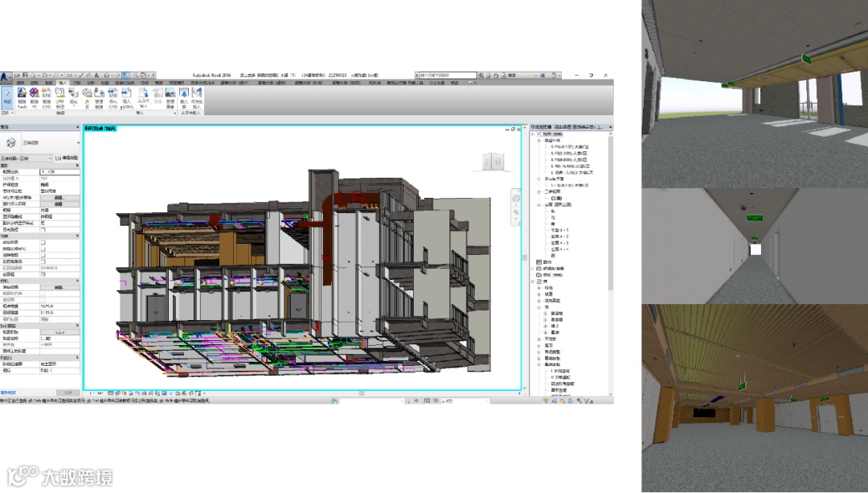Click the Text 'A' icon in quick access toolbar
This screenshot has width=868, height=493.
pos(96,76)
